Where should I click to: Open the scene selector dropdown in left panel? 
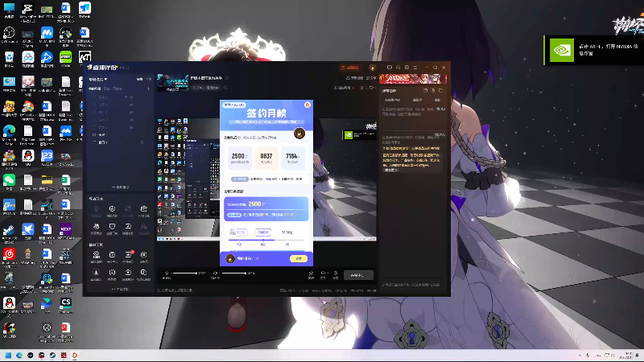click(x=97, y=79)
